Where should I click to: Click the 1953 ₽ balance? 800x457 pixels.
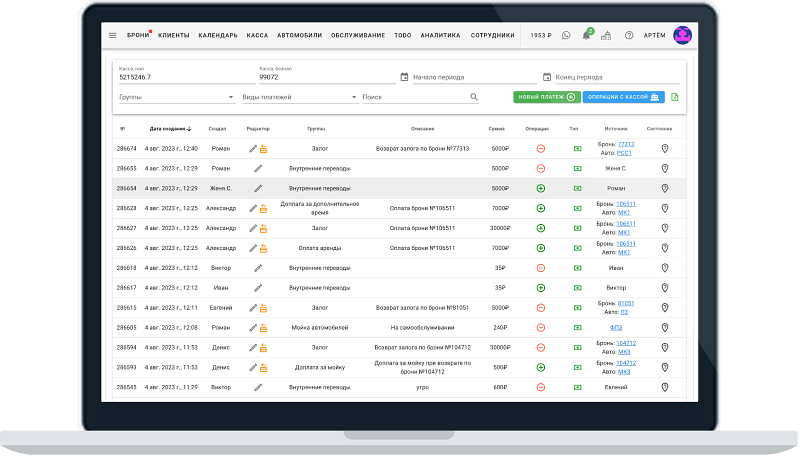541,35
